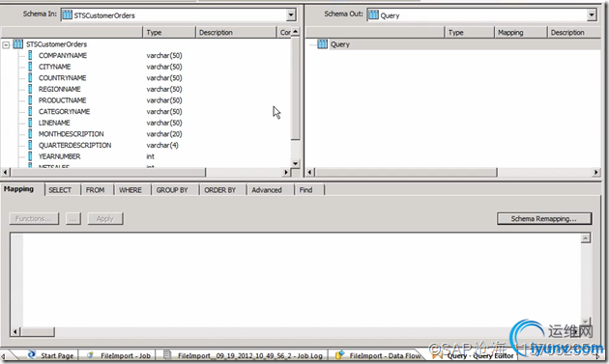The width and height of the screenshot is (609, 364).
Task: Click the ellipsis smart editor button
Action: click(73, 218)
